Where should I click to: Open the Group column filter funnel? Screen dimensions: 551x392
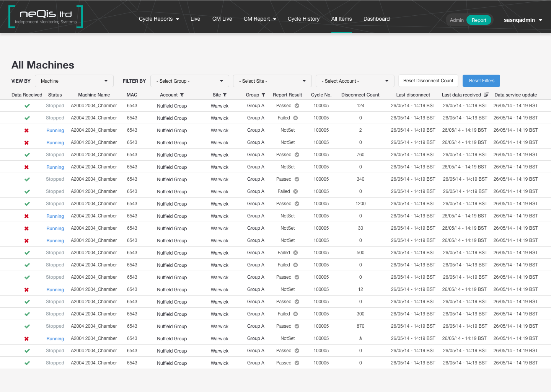pyautogui.click(x=264, y=95)
